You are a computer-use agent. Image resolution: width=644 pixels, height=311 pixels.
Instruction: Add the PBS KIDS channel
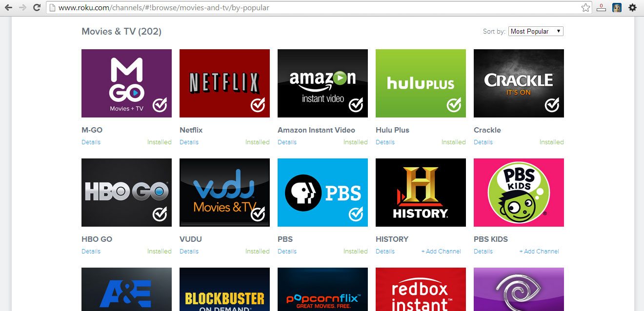point(539,252)
